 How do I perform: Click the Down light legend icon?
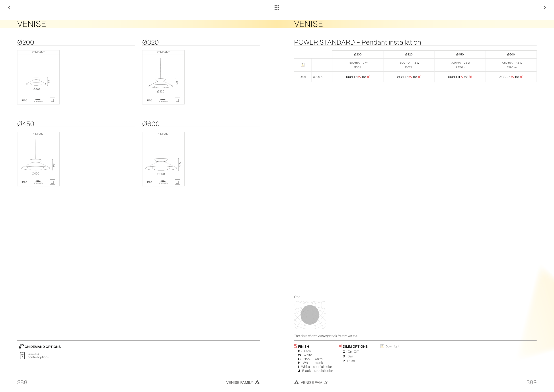tap(382, 346)
